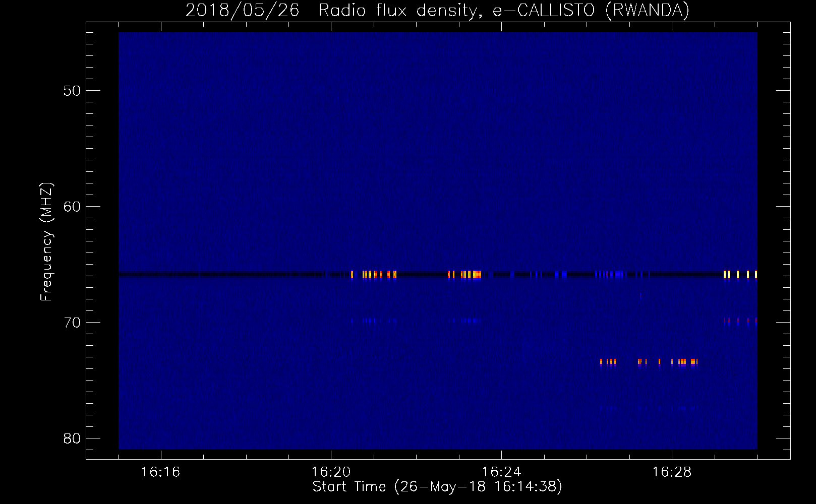Screen dimensions: 816x504
Task: Click the plot title 2018/05/26 Radio flux density
Action: [437, 10]
